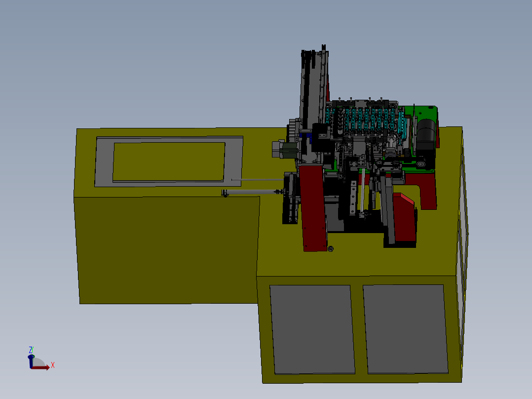Viewport: 532px width, 399px height.
Task: Click the blue Z axis of the orientation triad
Action: (x=31, y=361)
